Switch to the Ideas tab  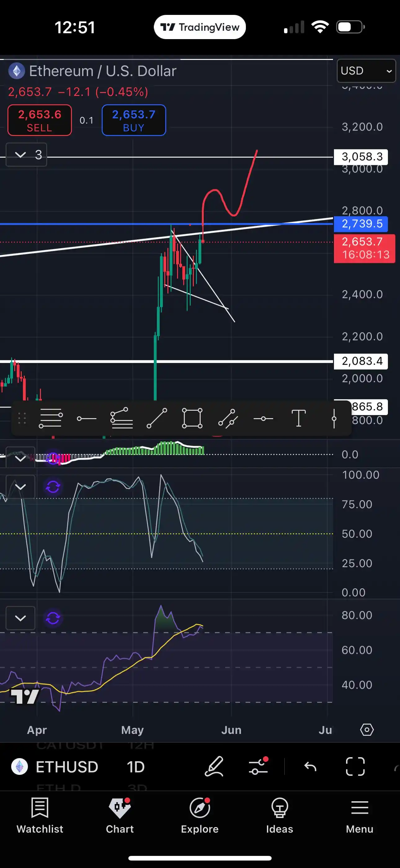279,816
